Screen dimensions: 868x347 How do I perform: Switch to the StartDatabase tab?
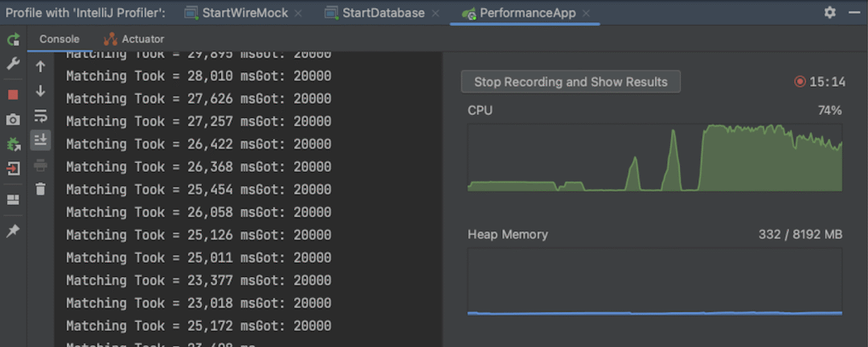point(383,13)
